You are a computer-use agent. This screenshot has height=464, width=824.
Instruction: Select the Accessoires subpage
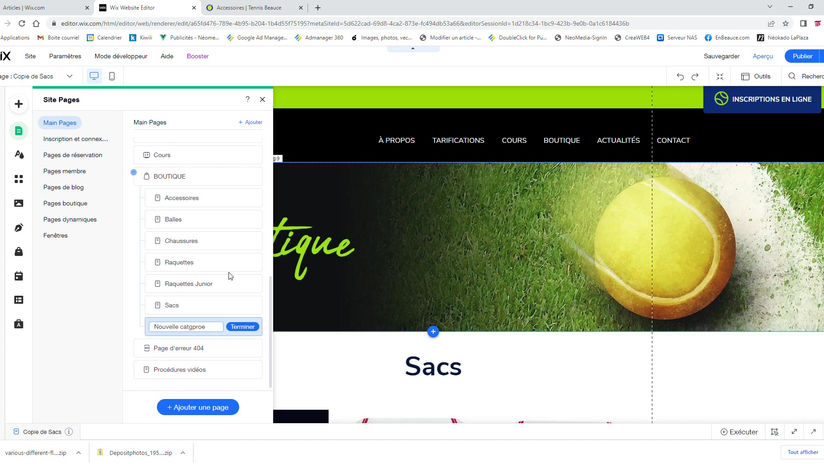coord(203,198)
